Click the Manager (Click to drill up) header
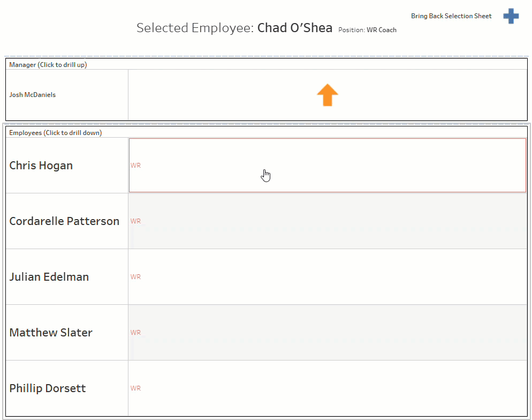Viewport: 532px width, 420px height. pyautogui.click(x=48, y=65)
